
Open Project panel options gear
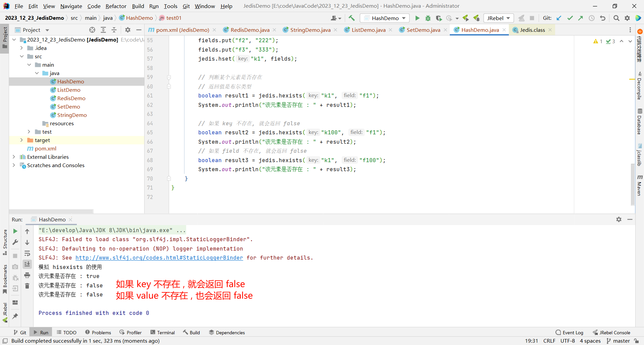coord(128,30)
